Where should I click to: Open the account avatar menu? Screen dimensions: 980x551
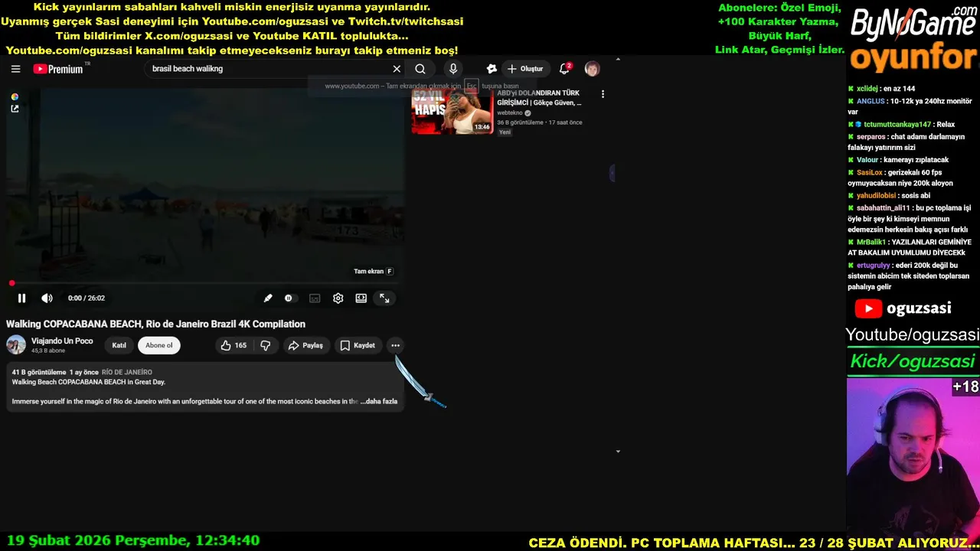point(592,69)
